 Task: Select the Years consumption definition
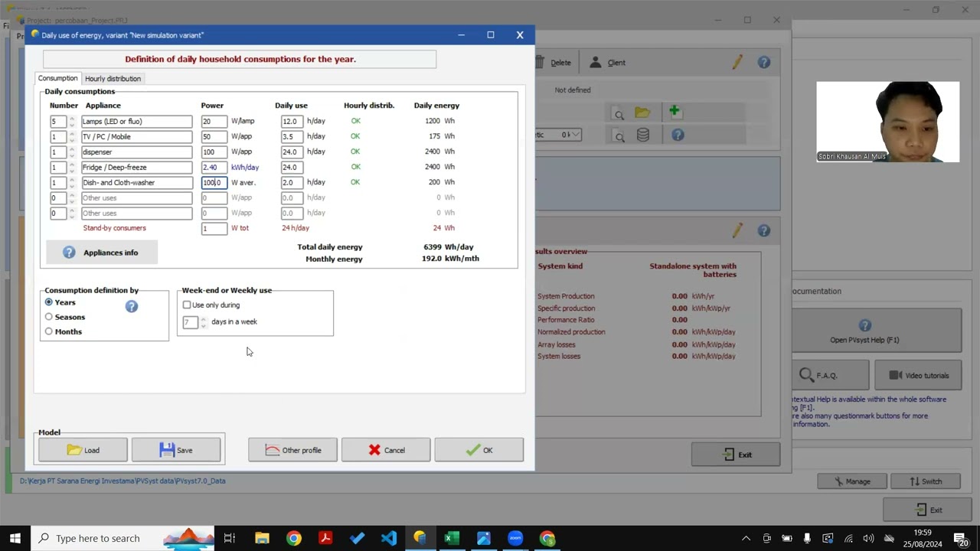coord(49,302)
